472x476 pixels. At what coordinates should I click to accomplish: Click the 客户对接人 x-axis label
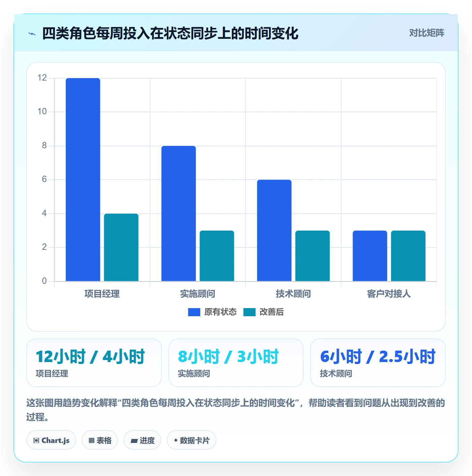(x=389, y=294)
